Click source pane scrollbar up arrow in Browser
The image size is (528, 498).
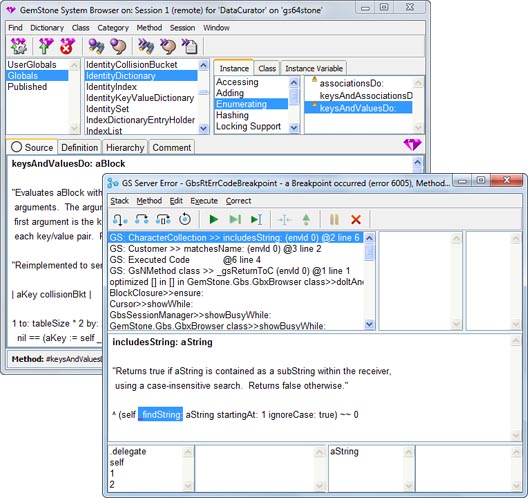click(x=417, y=162)
